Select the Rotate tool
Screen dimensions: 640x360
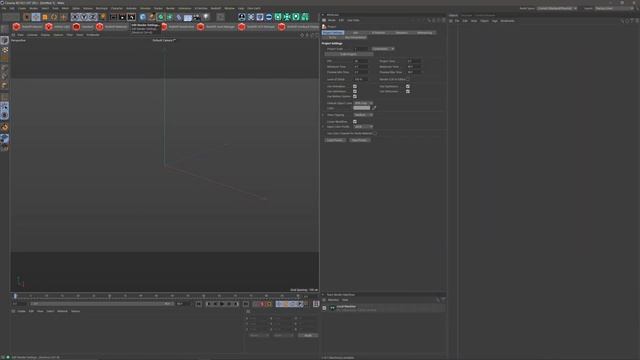pyautogui.click(x=54, y=17)
